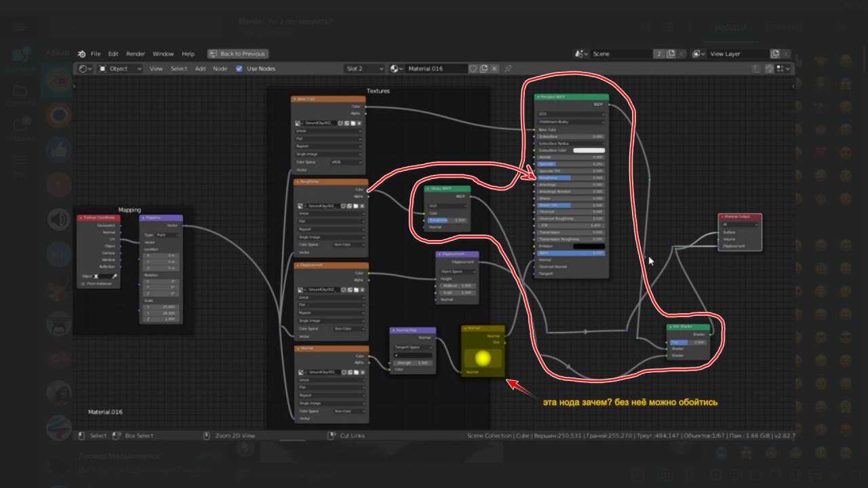This screenshot has height=488, width=868.
Task: Open the Edit menu
Action: tap(113, 54)
